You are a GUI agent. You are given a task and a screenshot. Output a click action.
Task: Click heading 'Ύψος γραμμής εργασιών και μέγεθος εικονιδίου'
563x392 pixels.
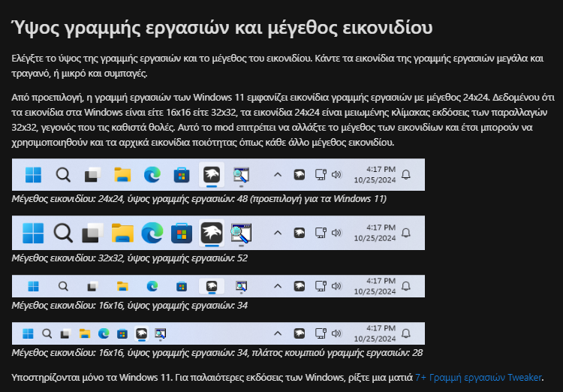coord(222,28)
